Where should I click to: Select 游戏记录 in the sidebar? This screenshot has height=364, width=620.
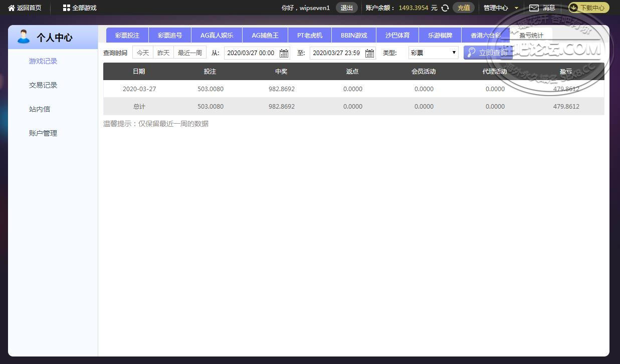pos(43,61)
